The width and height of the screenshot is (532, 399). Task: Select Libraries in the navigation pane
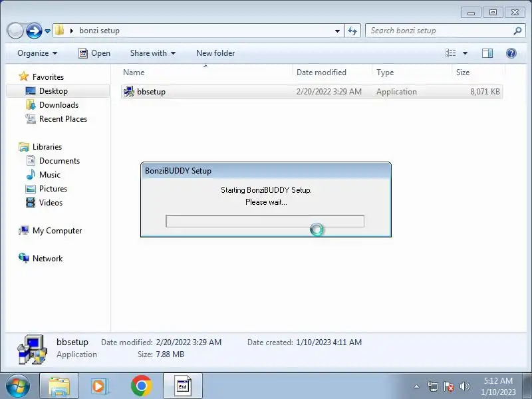(47, 147)
